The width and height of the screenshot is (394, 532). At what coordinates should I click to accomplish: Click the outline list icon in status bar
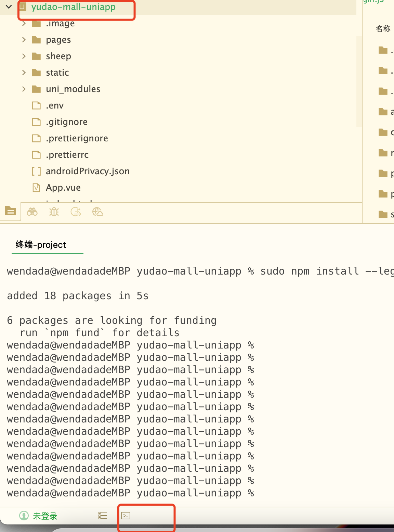tap(103, 516)
